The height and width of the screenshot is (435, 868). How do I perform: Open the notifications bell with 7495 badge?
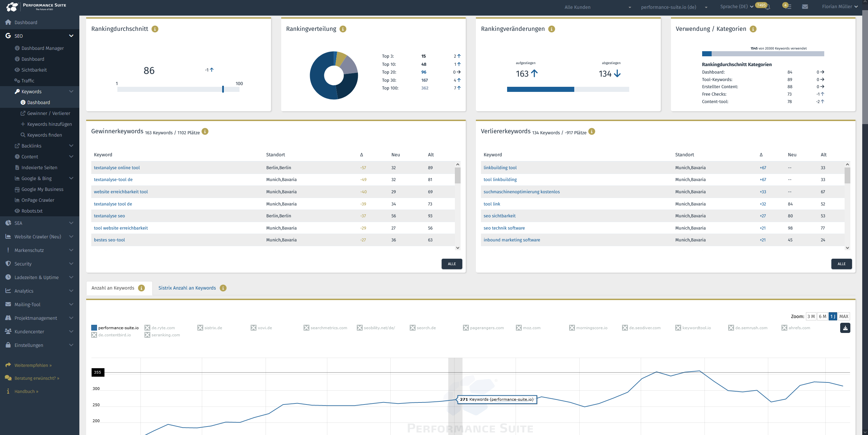click(768, 7)
